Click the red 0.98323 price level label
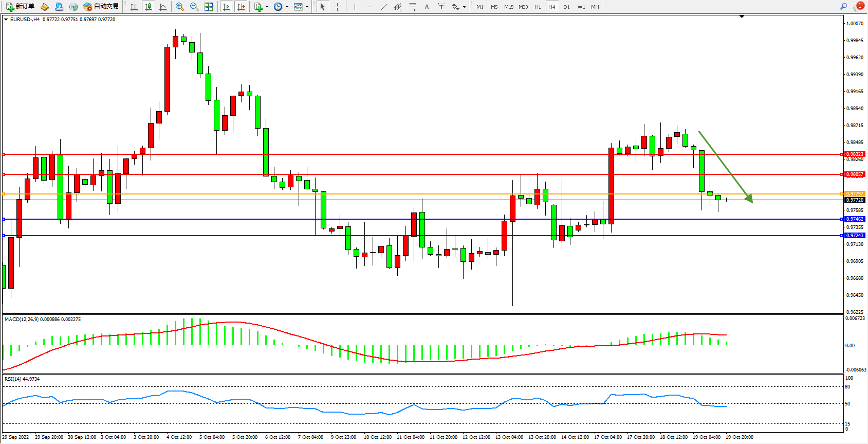 [855, 154]
